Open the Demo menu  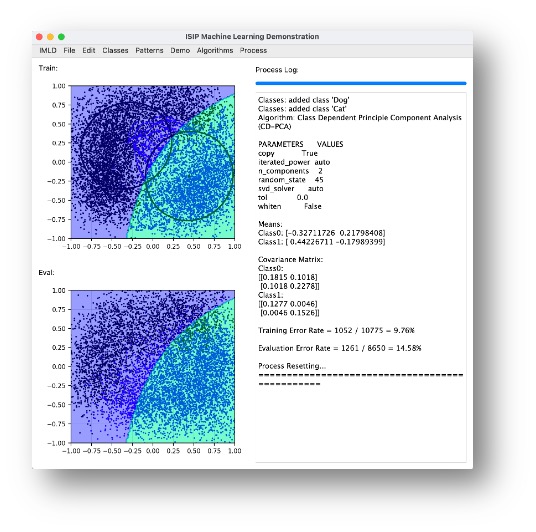pos(180,51)
